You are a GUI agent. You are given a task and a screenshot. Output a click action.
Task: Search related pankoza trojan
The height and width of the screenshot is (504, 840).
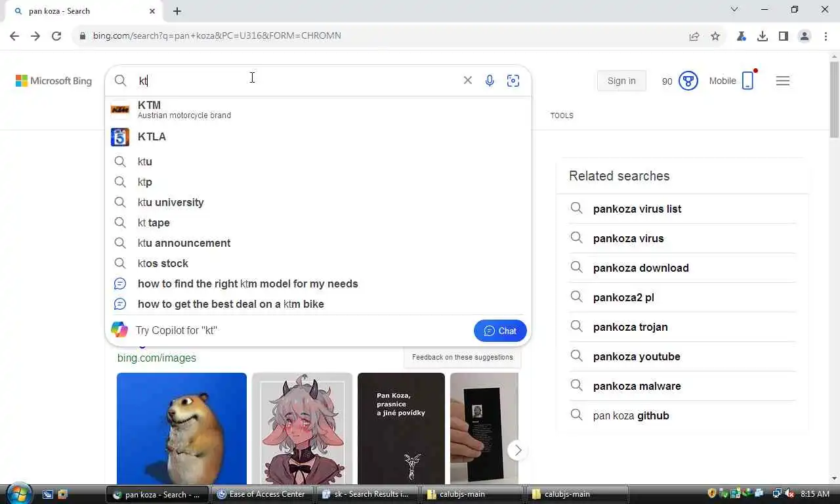(630, 327)
